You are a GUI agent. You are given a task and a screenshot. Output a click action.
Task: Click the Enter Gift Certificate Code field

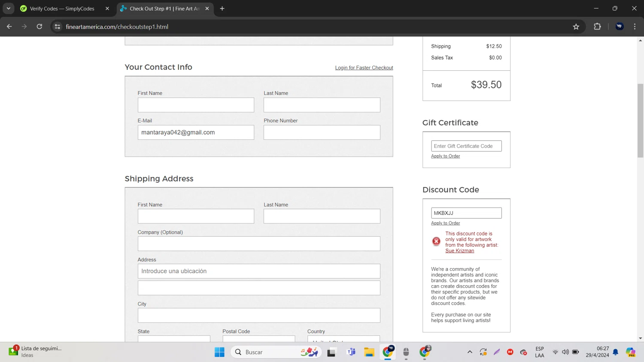[x=466, y=146]
